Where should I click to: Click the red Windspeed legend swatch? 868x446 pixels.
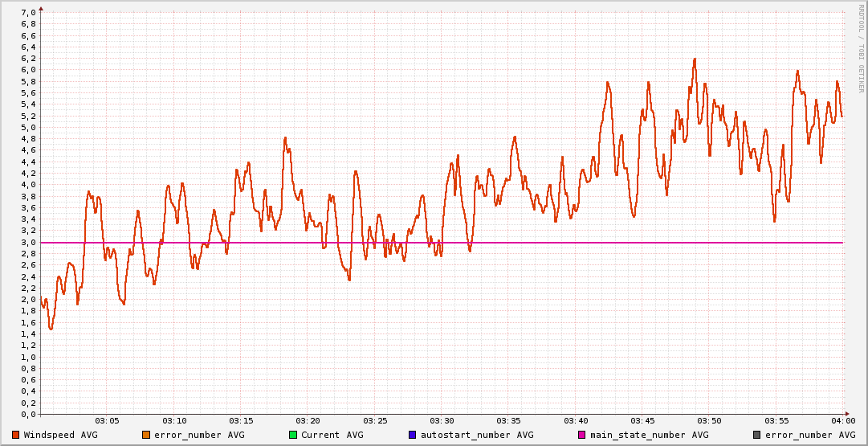16,435
